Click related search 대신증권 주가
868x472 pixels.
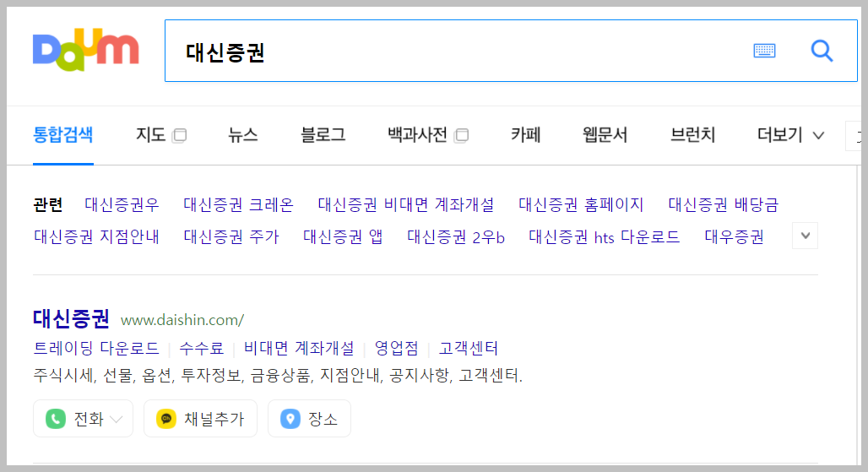click(231, 236)
